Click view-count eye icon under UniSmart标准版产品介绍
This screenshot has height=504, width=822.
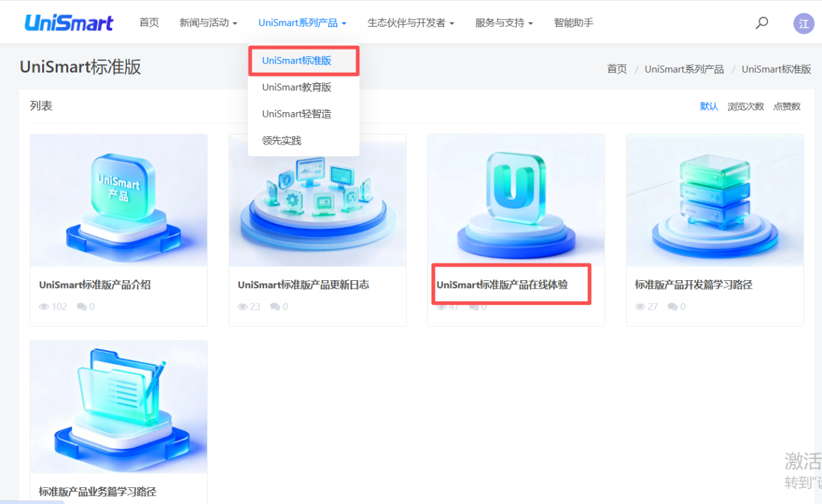pos(44,307)
